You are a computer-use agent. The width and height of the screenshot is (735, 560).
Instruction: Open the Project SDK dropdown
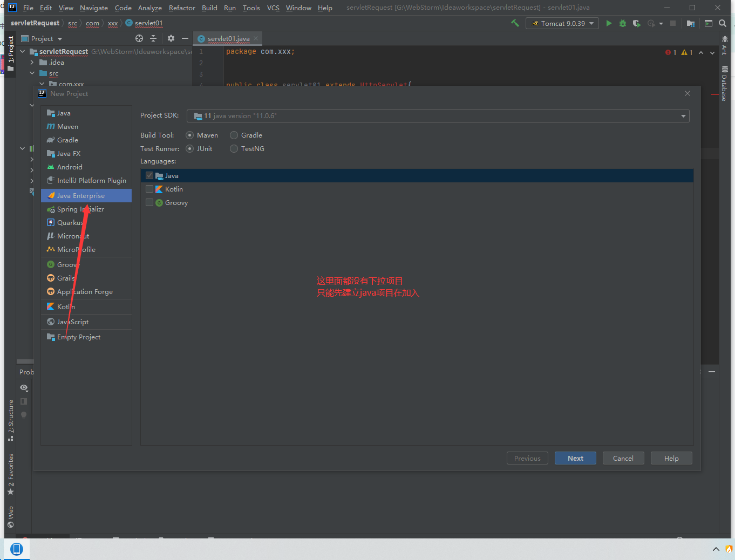tap(438, 116)
